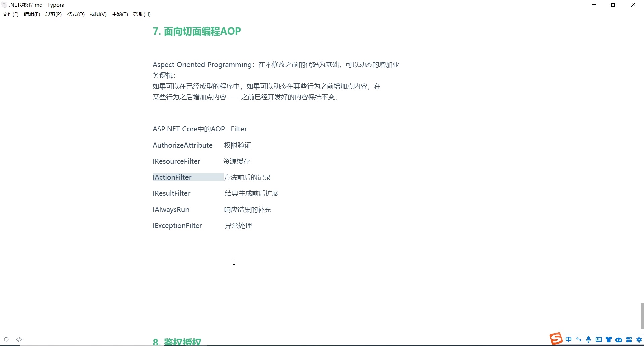Toggle Chinese/English input mode

(x=569, y=339)
